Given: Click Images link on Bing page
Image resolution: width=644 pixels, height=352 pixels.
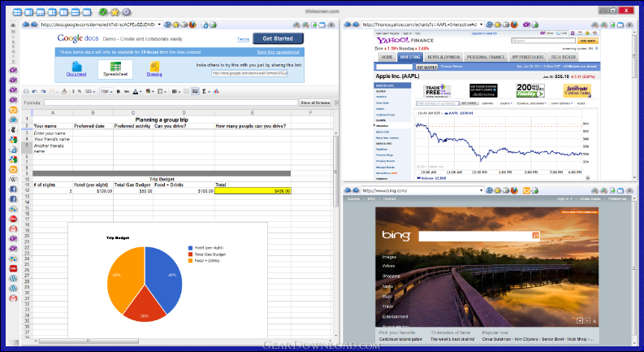Looking at the screenshot, I should click(389, 257).
